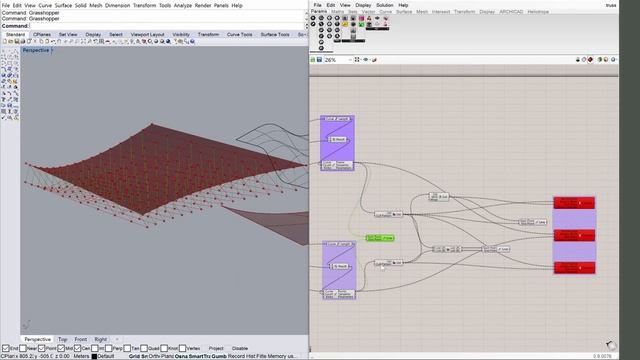Click the Open file icon in Rhino toolbar
Viewport: 640px width, 360px height.
click(11, 41)
